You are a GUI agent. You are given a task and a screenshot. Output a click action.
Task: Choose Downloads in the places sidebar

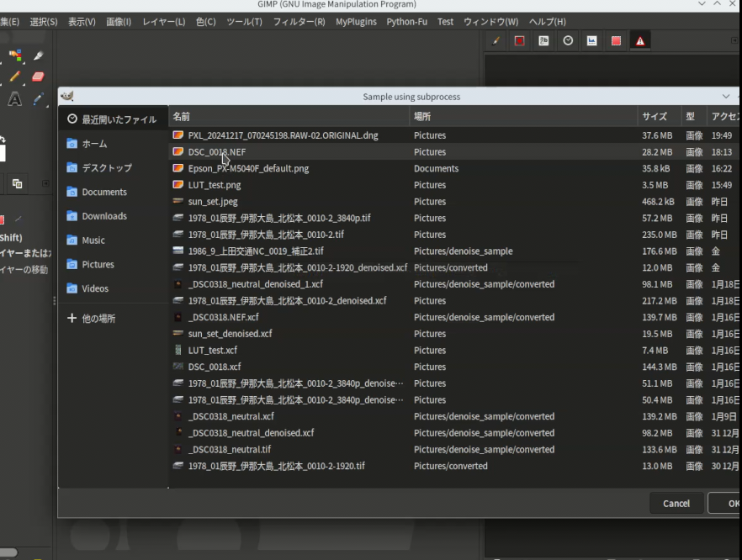[x=104, y=216]
